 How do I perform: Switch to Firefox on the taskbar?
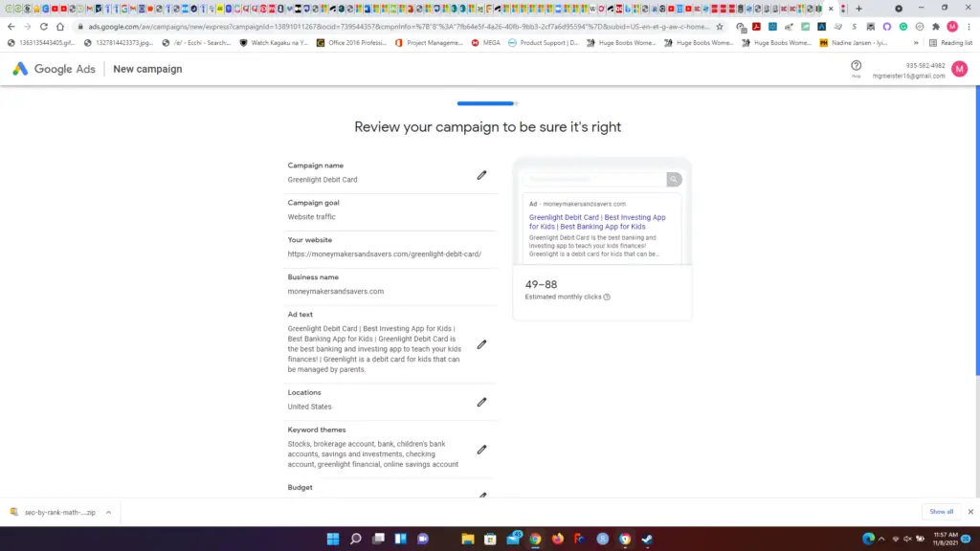click(558, 539)
